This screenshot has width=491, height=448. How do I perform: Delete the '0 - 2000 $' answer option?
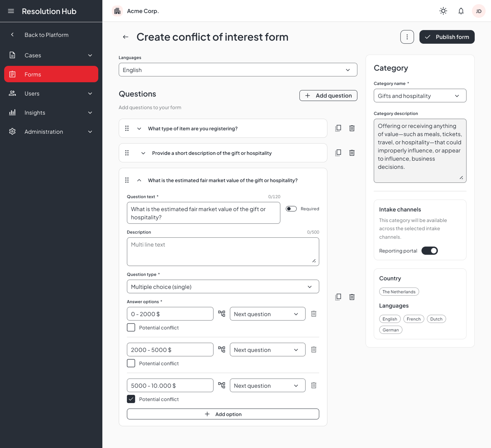pos(314,314)
